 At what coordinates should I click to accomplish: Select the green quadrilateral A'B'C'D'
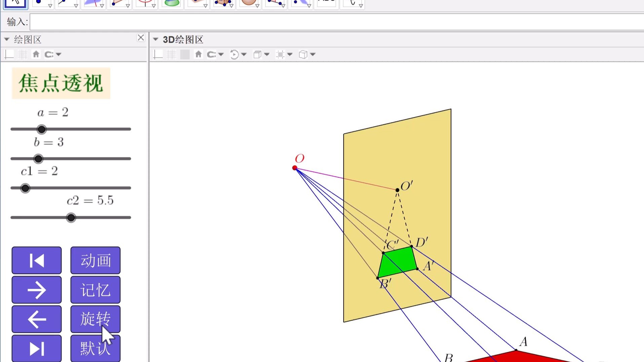[397, 262]
